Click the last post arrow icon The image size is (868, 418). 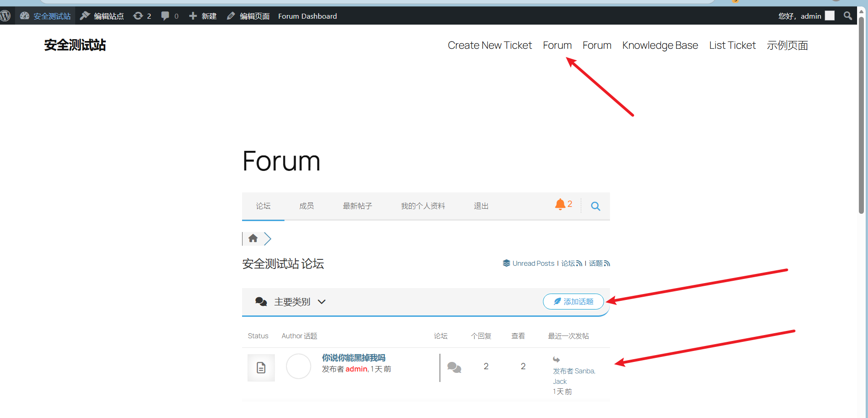tap(556, 360)
